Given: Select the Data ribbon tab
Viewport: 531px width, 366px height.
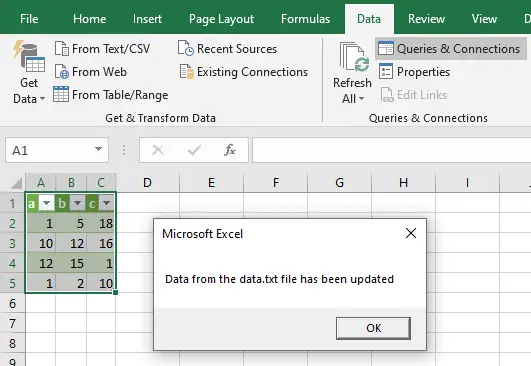Looking at the screenshot, I should click(369, 19).
